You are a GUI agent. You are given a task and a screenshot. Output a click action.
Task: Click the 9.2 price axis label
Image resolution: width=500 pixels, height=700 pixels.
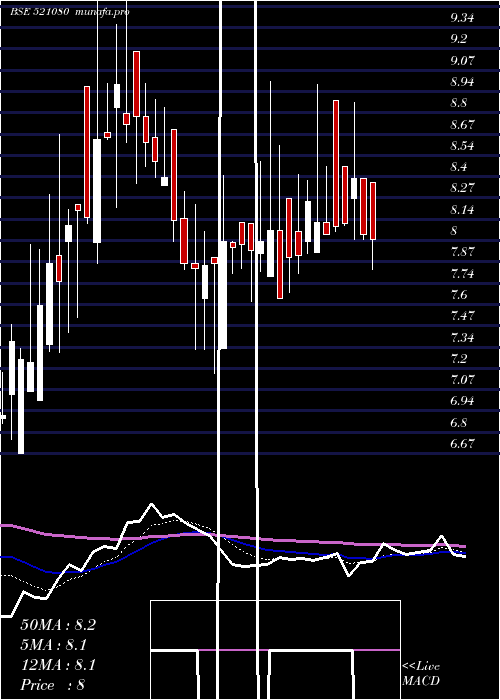coord(459,39)
